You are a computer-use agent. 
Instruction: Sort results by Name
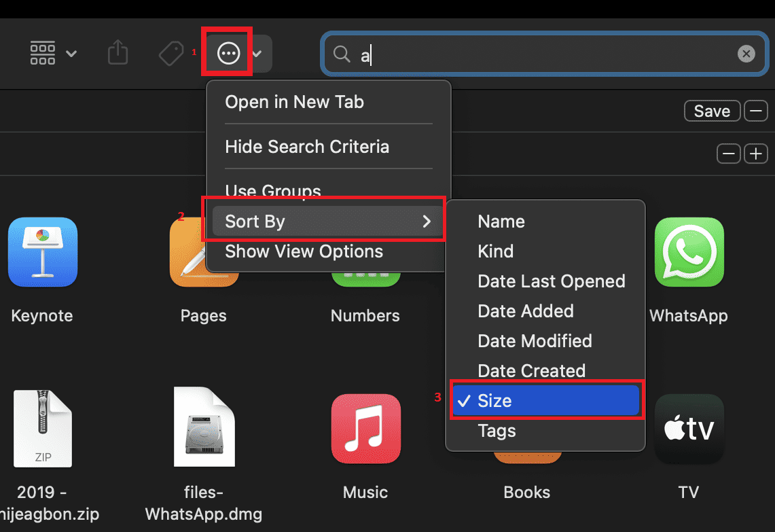(x=501, y=221)
